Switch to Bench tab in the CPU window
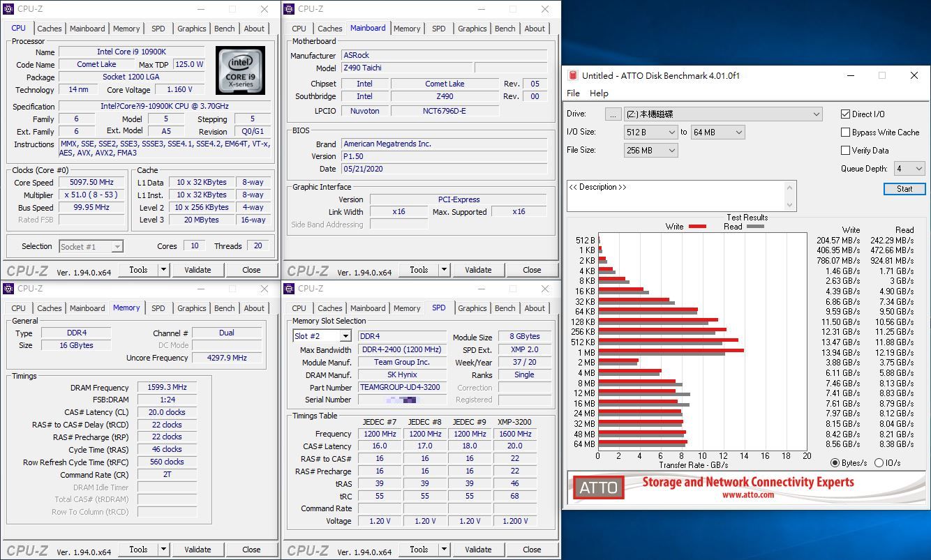 (x=225, y=29)
